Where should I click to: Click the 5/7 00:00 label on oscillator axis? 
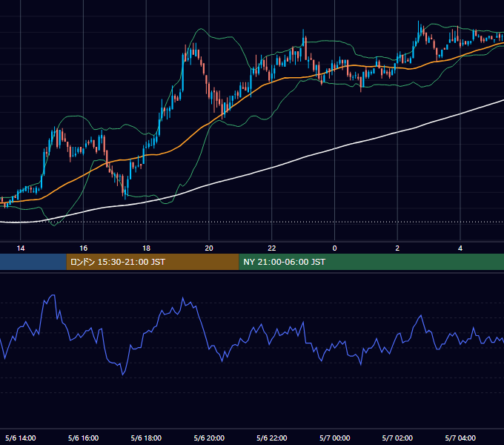pos(334,438)
